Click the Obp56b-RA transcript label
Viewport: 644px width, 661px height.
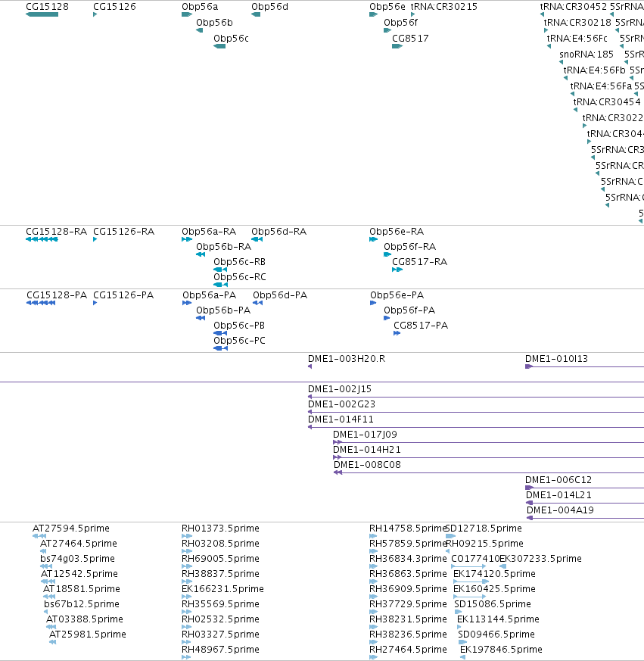(223, 247)
